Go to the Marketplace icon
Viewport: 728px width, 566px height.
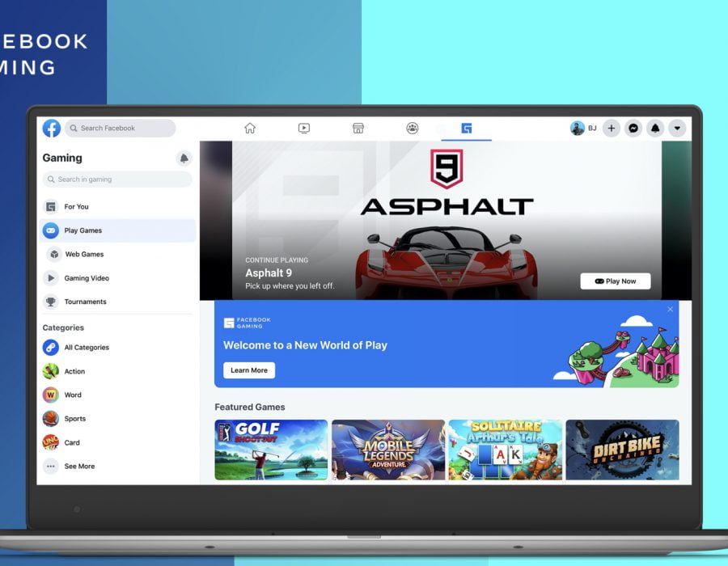[x=358, y=129]
